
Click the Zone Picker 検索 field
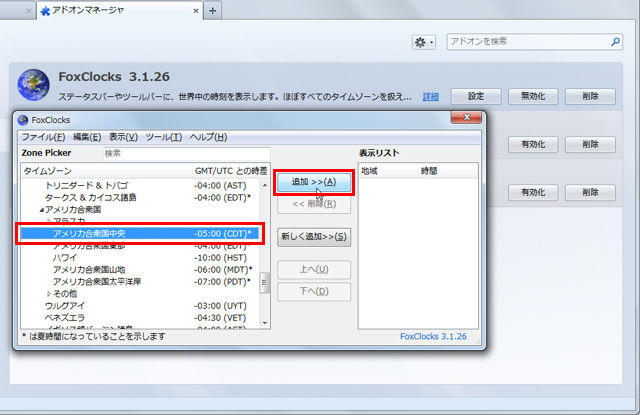coord(186,153)
